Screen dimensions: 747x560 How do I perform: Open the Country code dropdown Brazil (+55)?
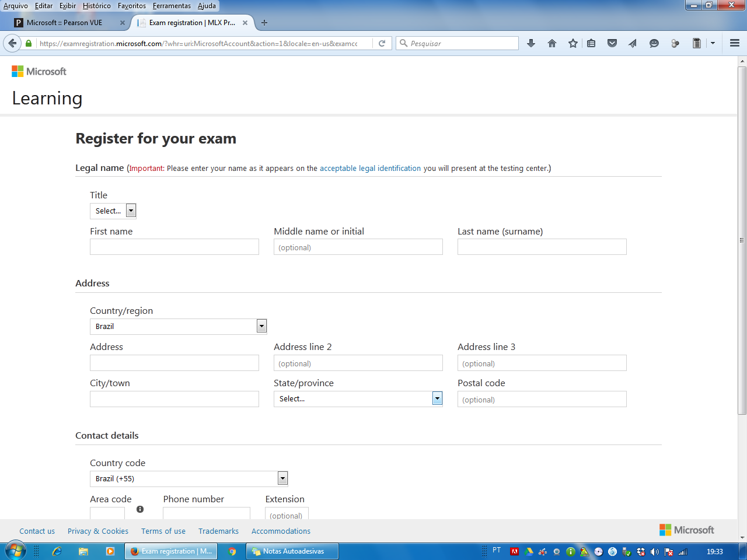(x=189, y=478)
